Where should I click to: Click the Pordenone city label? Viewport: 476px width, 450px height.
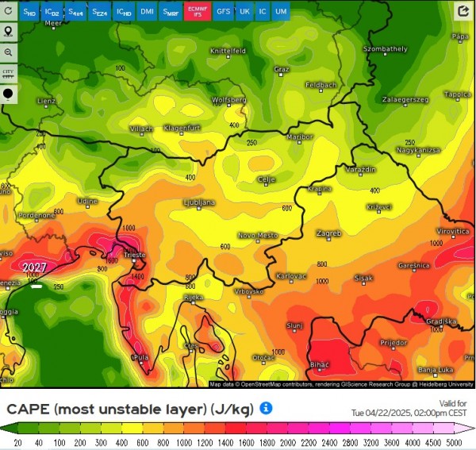pyautogui.click(x=36, y=215)
